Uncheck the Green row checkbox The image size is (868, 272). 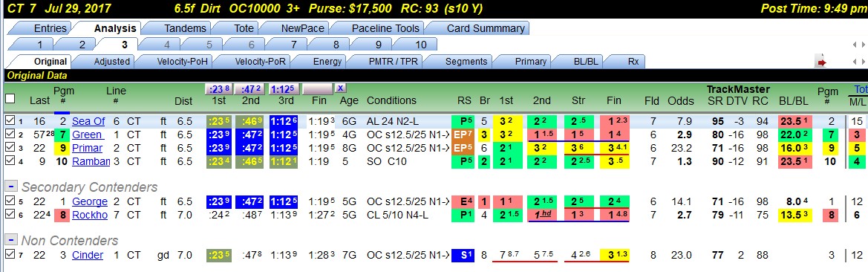click(x=10, y=135)
